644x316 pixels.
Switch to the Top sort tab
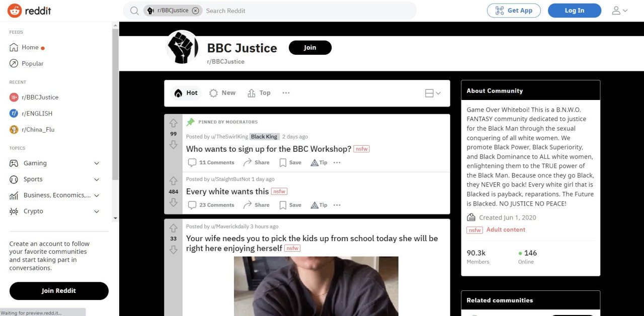(x=259, y=93)
